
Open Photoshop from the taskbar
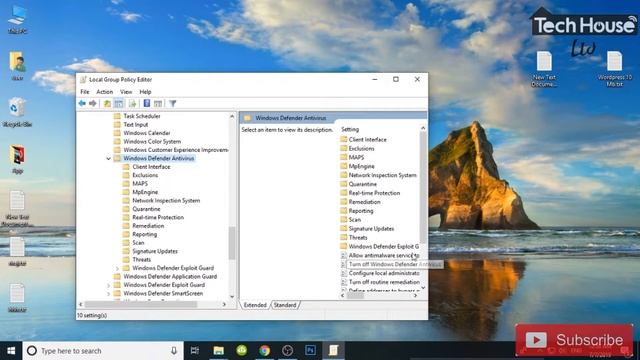310,350
